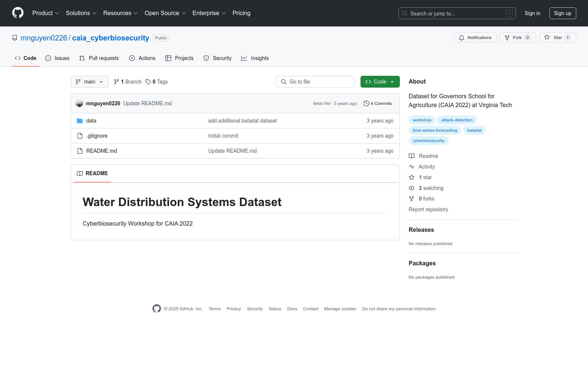Screen dimensions: 588x368
Task: Click the Terms link in the footer
Action: pos(215,309)
